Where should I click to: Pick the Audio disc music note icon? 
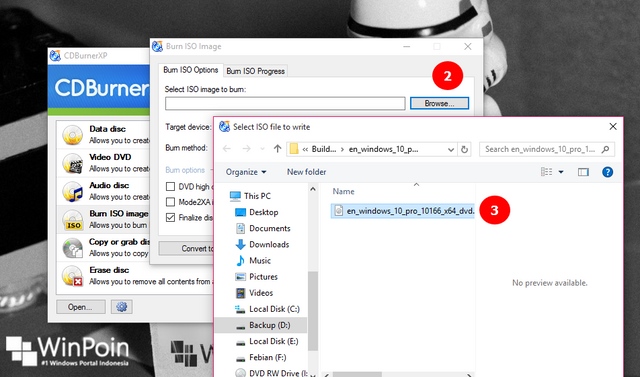click(x=73, y=191)
